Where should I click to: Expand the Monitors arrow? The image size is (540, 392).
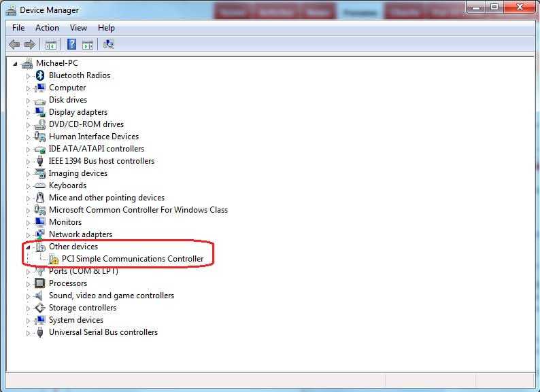[28, 223]
